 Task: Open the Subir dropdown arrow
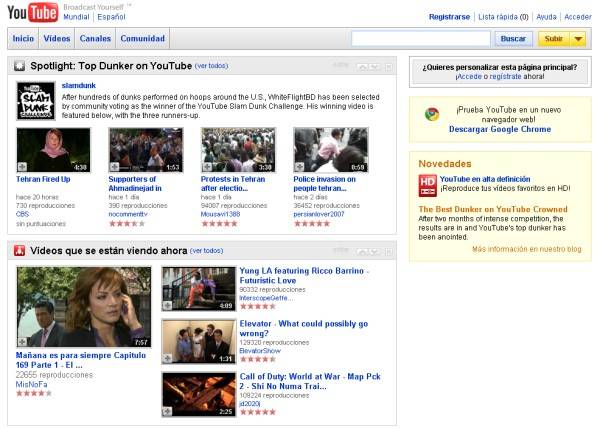pos(578,39)
